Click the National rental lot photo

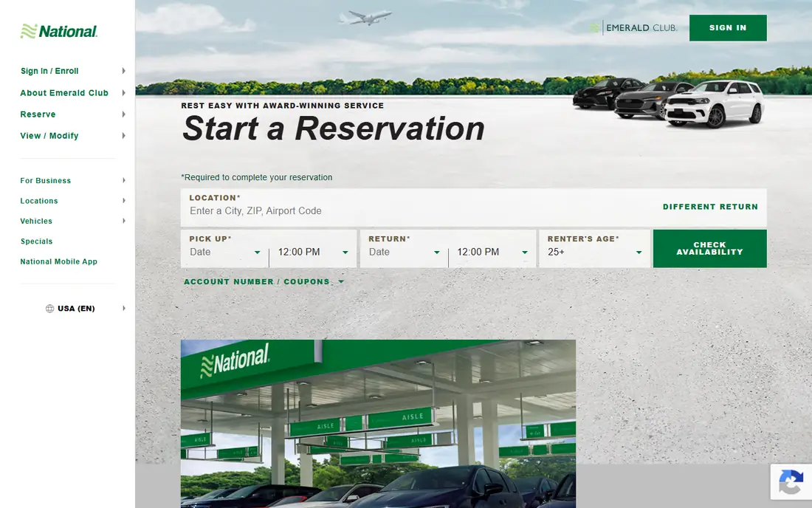tap(378, 424)
